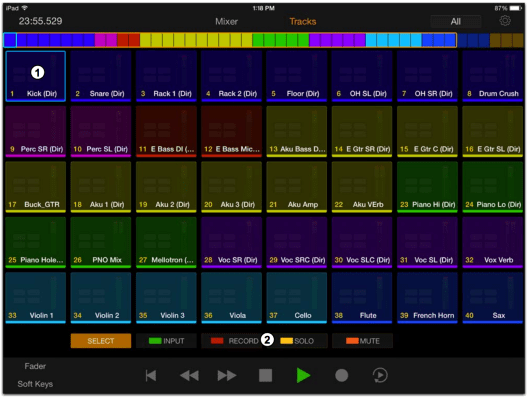
Task: Select track 27 Mellotron tile
Action: (166, 243)
